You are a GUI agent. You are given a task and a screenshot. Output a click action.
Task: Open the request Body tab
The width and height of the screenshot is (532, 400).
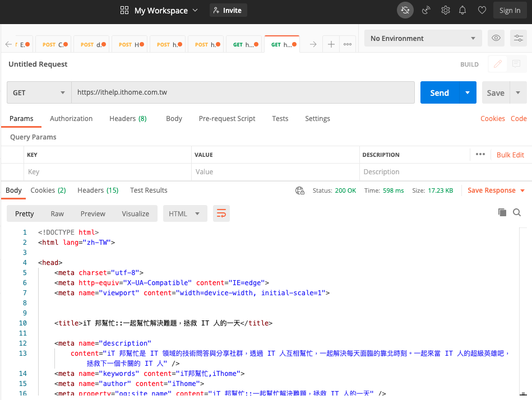pos(174,119)
